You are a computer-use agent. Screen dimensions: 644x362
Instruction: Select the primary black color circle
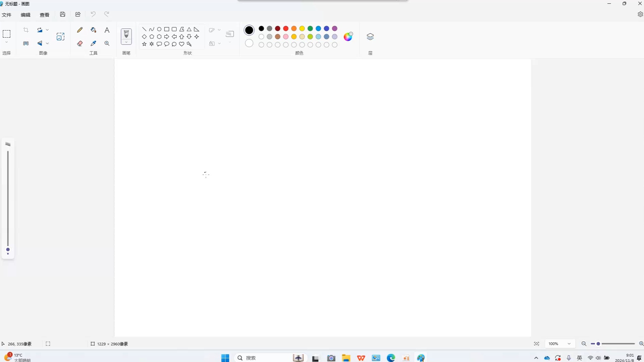point(249,30)
